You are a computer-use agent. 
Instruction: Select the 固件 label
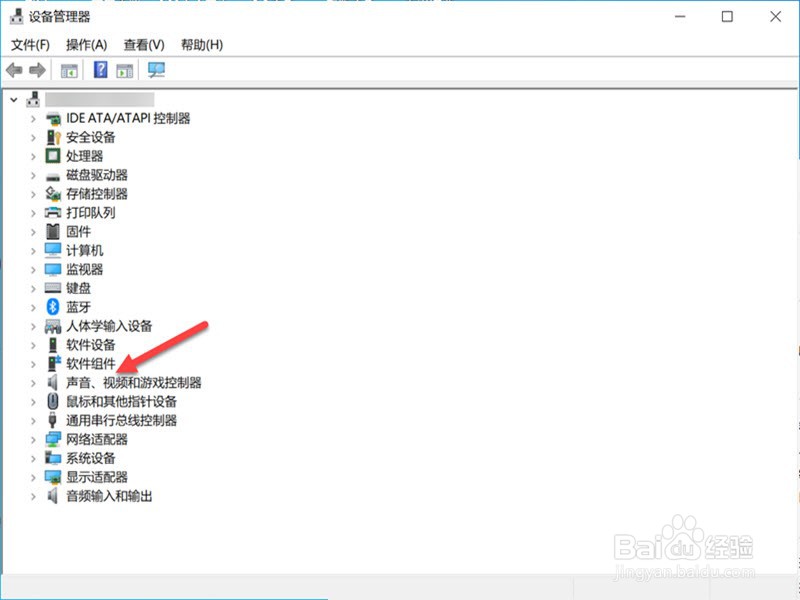tap(79, 232)
